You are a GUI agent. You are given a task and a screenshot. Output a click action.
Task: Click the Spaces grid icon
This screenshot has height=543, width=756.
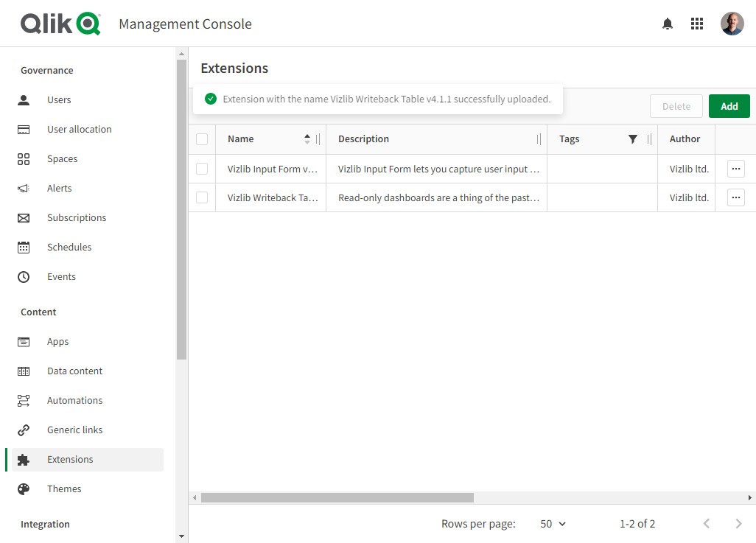point(24,158)
